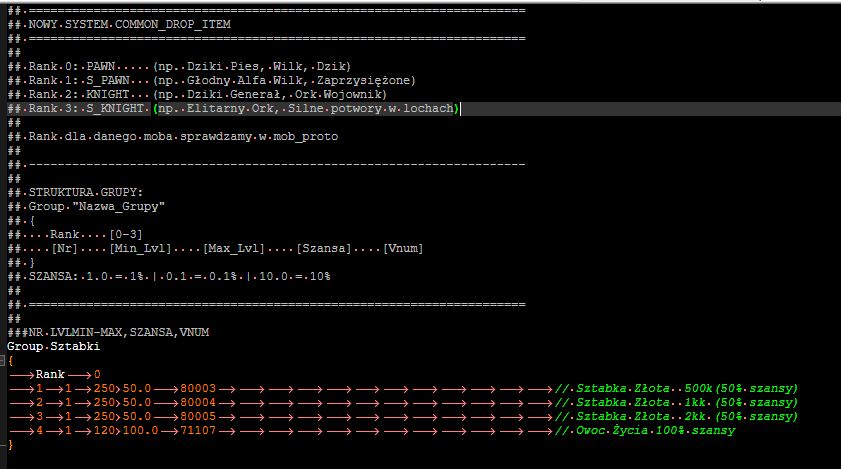Place cursor on 'Rank 0: PAWN' comment line
Image resolution: width=841 pixels, height=469 pixels.
179,67
